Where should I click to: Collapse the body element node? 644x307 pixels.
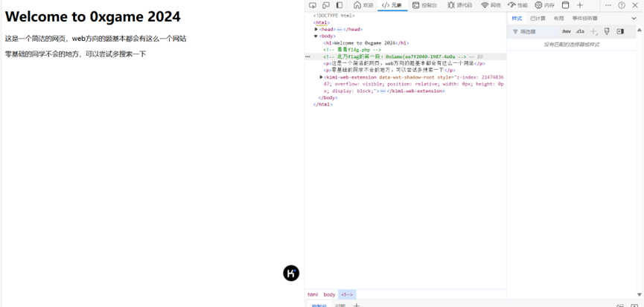(x=316, y=36)
